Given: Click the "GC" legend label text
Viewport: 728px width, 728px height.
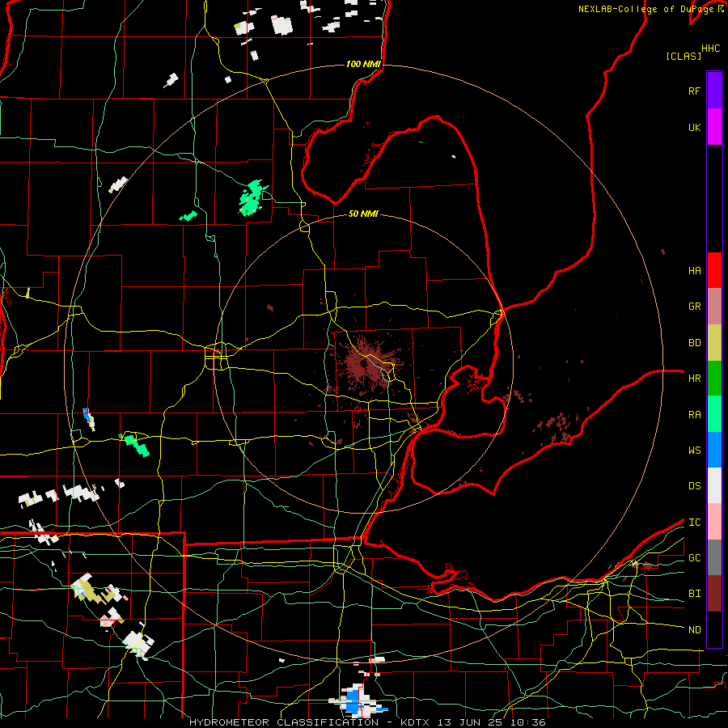Looking at the screenshot, I should point(694,557).
